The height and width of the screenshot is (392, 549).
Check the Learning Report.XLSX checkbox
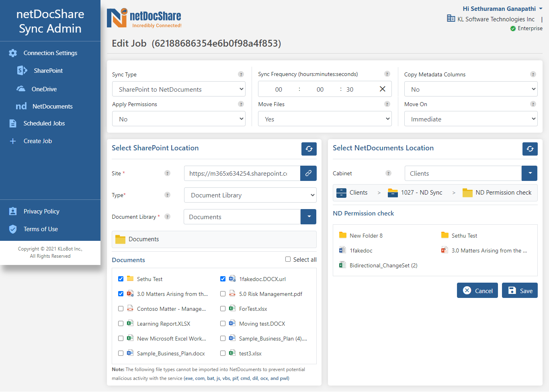coord(121,323)
